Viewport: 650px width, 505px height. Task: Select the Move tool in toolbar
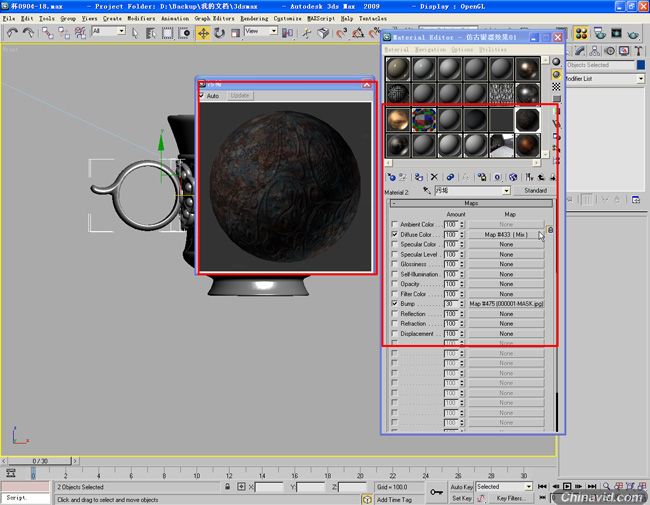[203, 33]
